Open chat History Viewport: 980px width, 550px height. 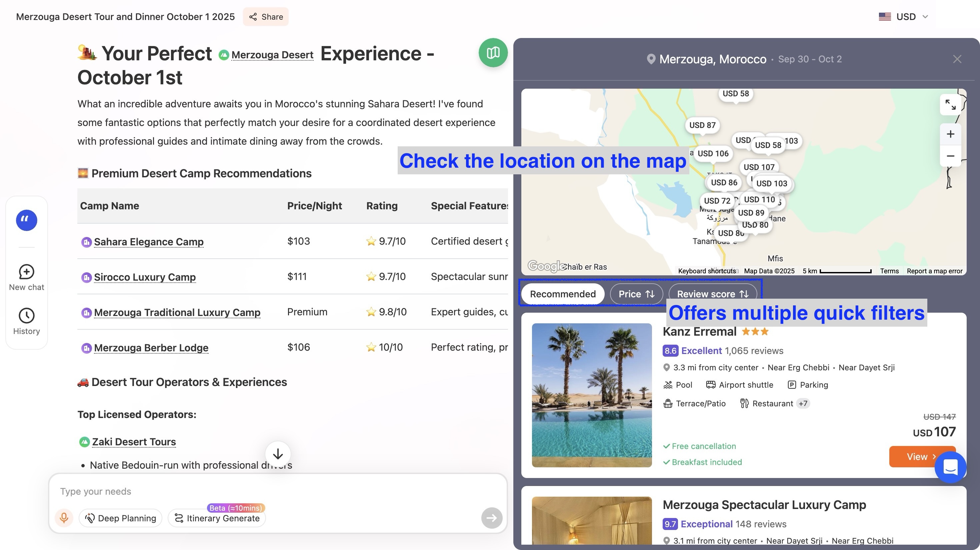click(26, 322)
